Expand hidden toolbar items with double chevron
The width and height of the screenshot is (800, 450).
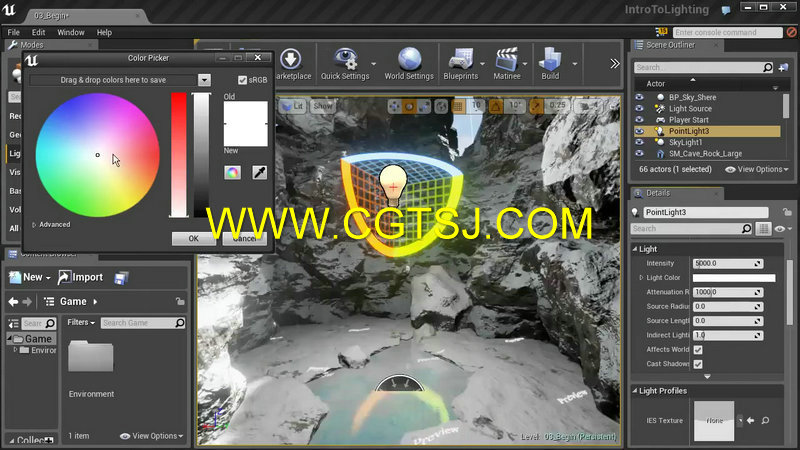615,63
